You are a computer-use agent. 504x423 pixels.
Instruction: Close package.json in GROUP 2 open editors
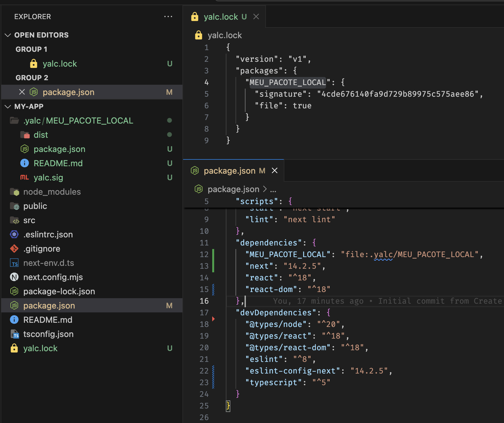pos(22,92)
